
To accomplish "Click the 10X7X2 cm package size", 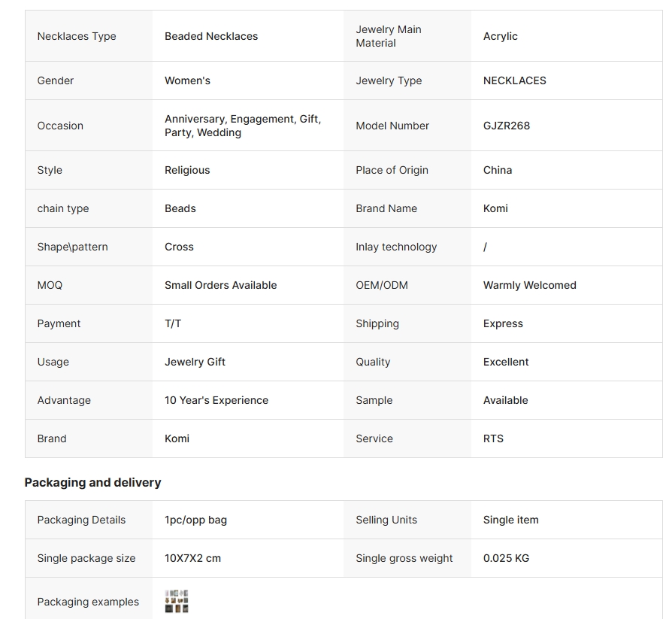I will (x=193, y=558).
